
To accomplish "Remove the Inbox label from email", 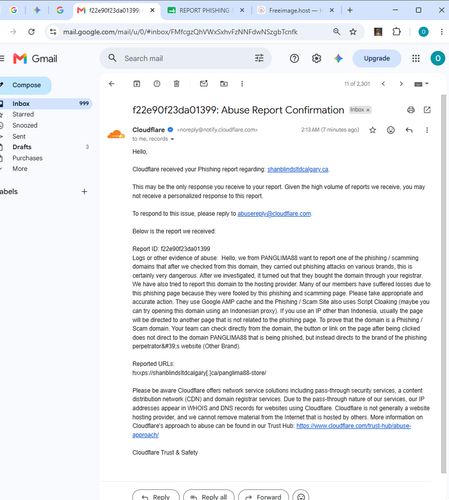I will click(368, 110).
